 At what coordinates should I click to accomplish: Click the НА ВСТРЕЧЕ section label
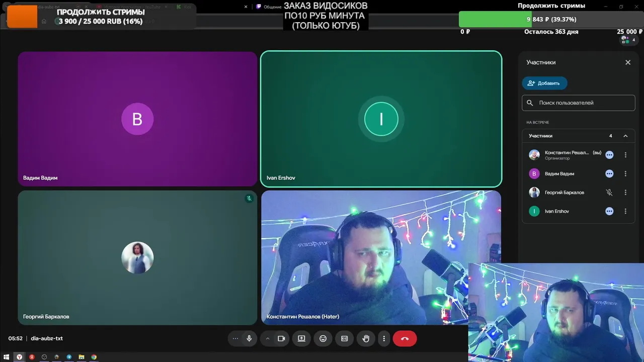(x=537, y=122)
